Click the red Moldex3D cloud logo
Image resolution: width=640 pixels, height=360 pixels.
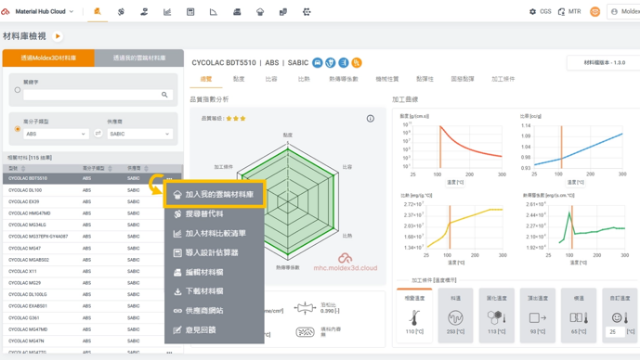coord(6,11)
